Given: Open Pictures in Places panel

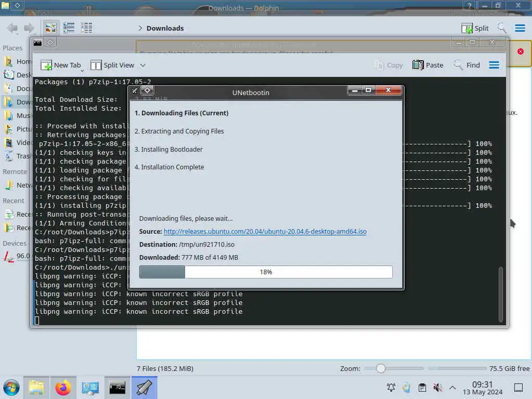Looking at the screenshot, I should pos(17,129).
